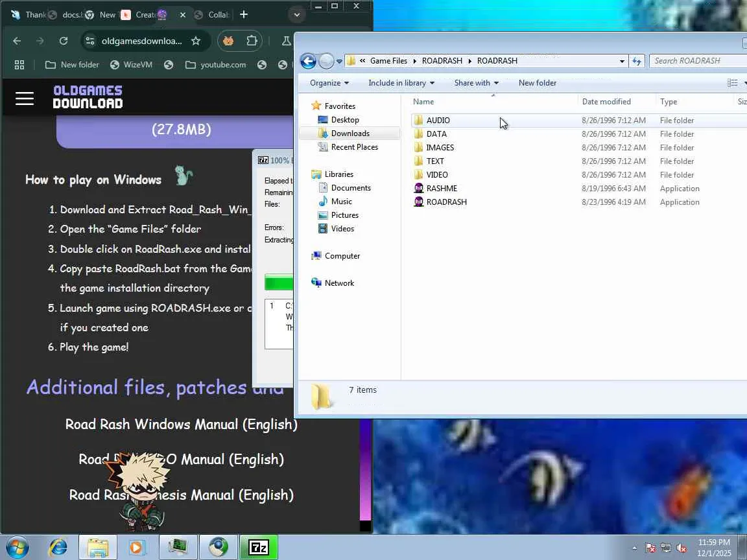Open the Documents library
Screen dimensions: 747x560
(x=351, y=188)
